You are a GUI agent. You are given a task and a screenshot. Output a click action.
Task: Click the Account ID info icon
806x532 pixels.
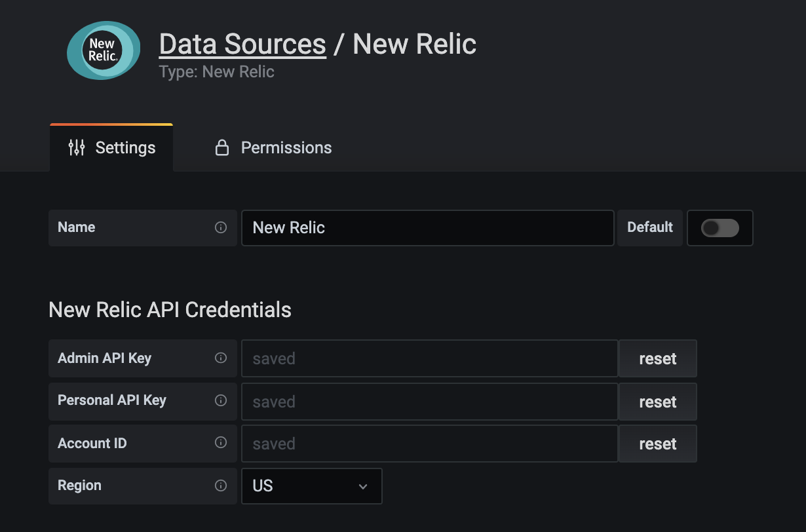pos(221,443)
